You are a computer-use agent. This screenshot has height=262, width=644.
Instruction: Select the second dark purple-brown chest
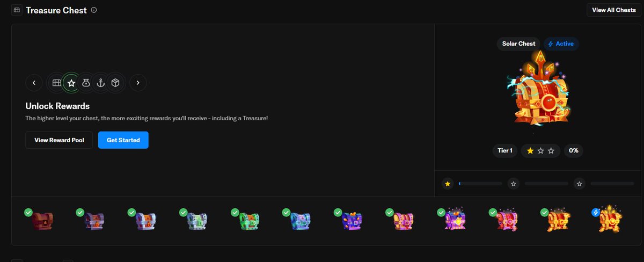click(96, 221)
